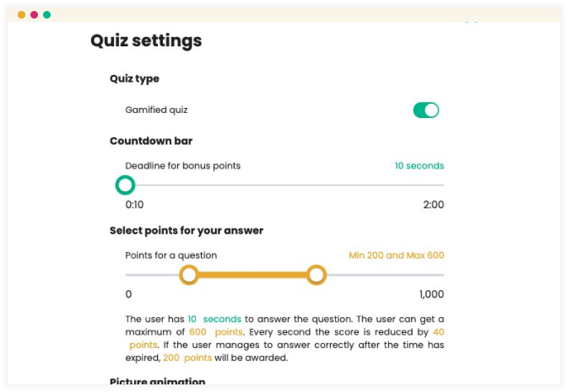Click the 2:00 maximum countdown label
568x392 pixels.
point(434,204)
